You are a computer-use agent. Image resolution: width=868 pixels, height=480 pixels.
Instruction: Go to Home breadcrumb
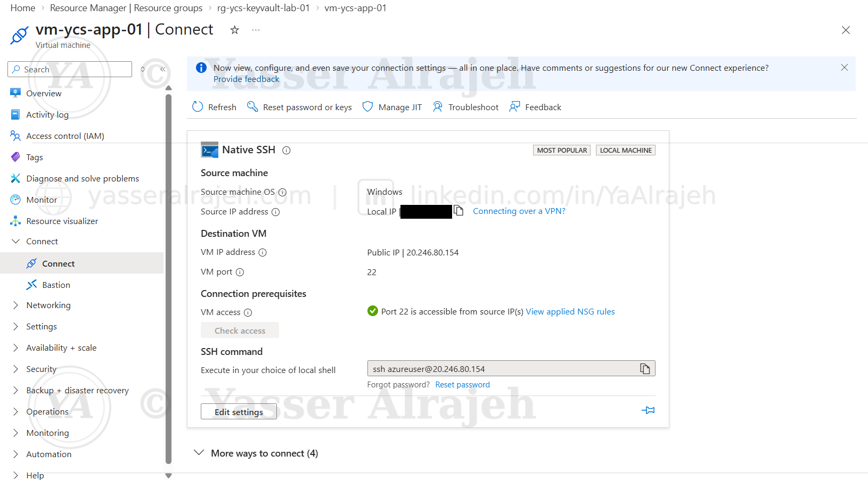[23, 8]
